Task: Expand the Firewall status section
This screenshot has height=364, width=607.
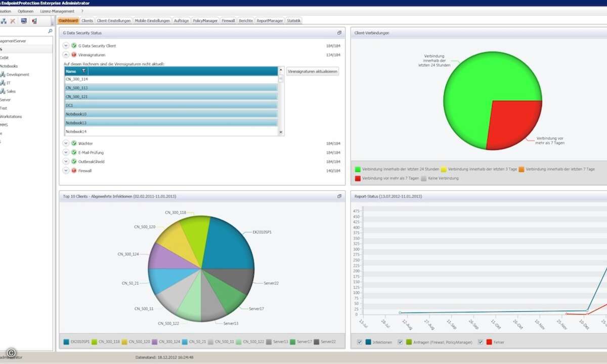Action: coord(66,170)
